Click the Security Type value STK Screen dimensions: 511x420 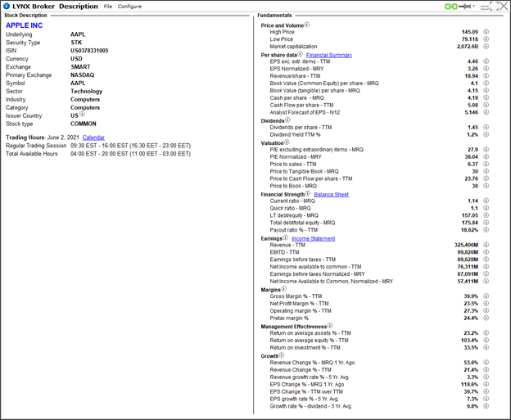coord(77,43)
